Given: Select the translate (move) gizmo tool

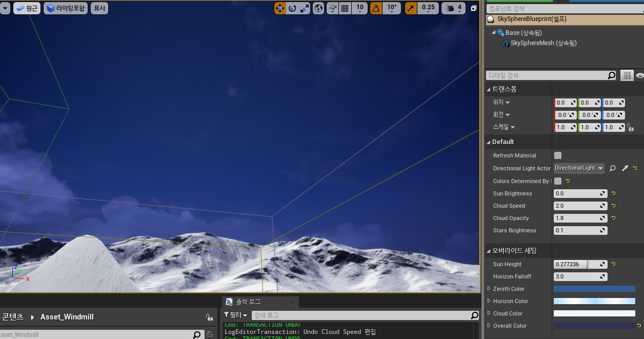Looking at the screenshot, I should pos(280,8).
